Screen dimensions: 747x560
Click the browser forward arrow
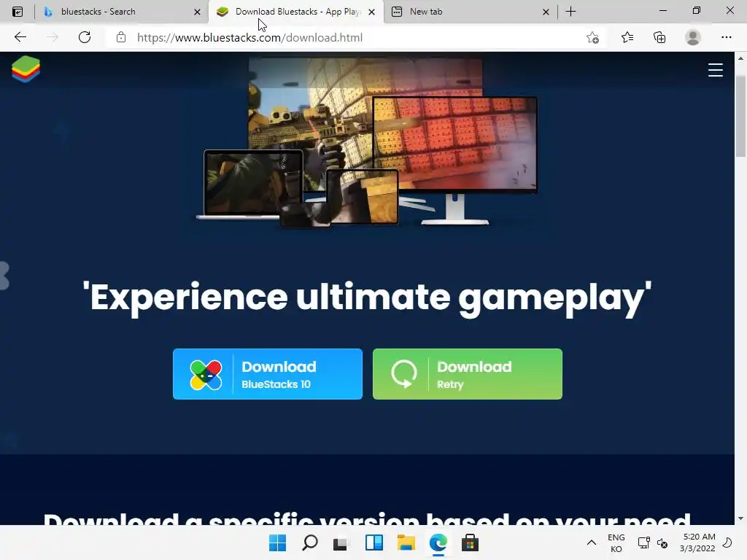click(53, 37)
